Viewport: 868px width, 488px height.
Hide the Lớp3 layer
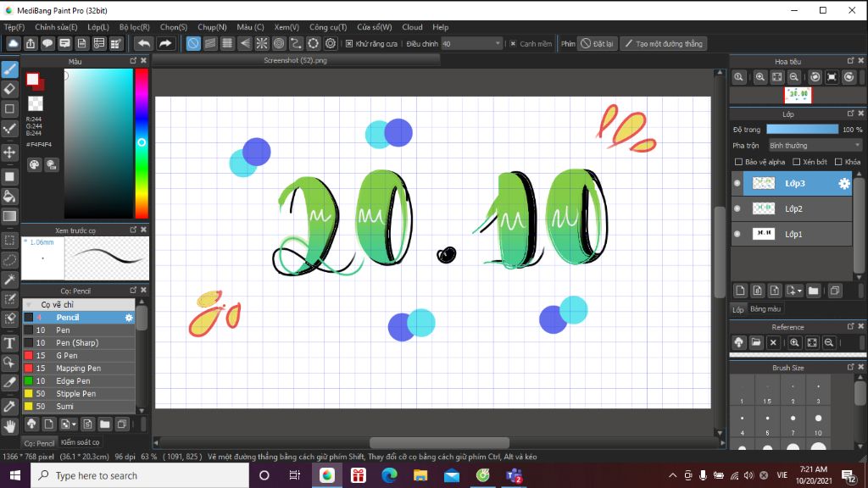(x=737, y=183)
